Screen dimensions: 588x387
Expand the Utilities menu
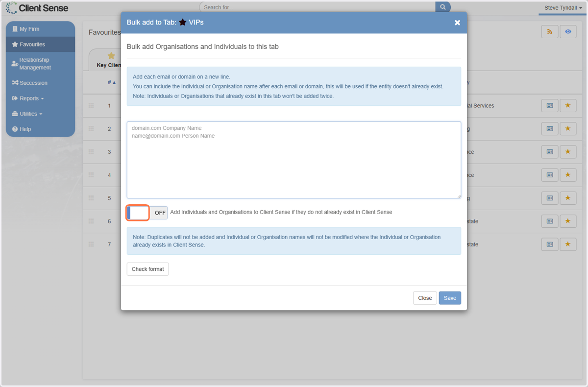[x=40, y=114]
